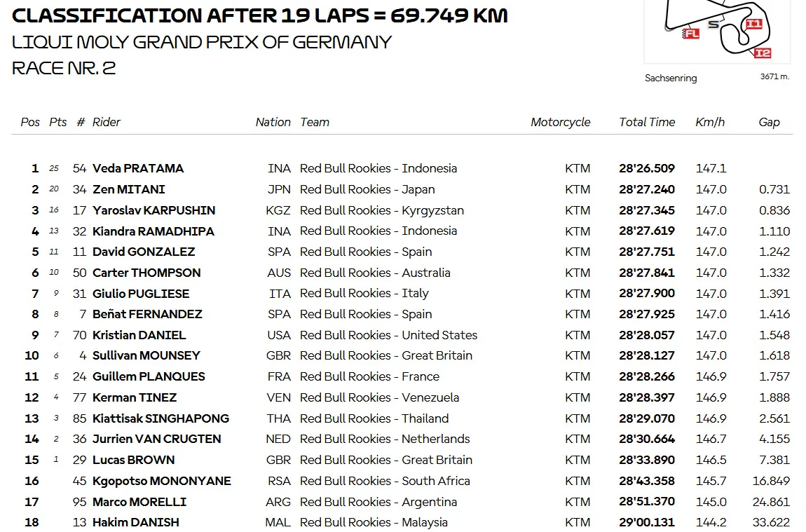This screenshot has height=532, width=806.
Task: Click Yaroslav KARPUSHIN's name
Action: tap(153, 211)
